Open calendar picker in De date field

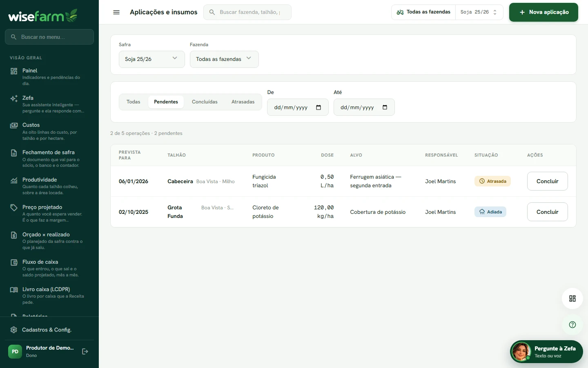[x=318, y=108]
